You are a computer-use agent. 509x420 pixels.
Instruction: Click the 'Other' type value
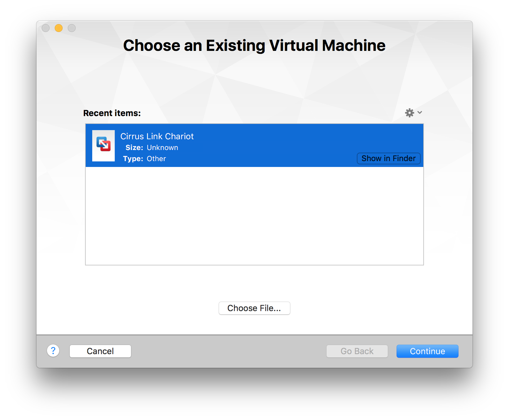tap(156, 159)
